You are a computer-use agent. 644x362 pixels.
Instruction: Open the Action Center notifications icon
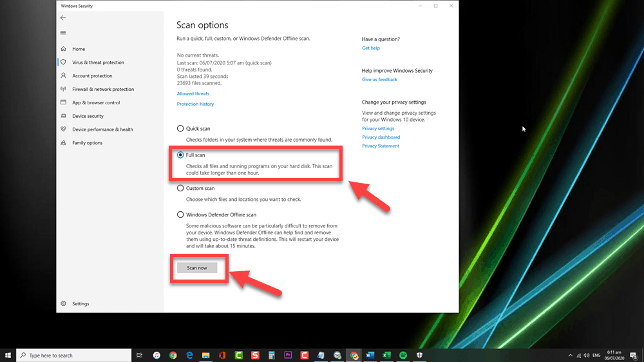click(x=634, y=356)
